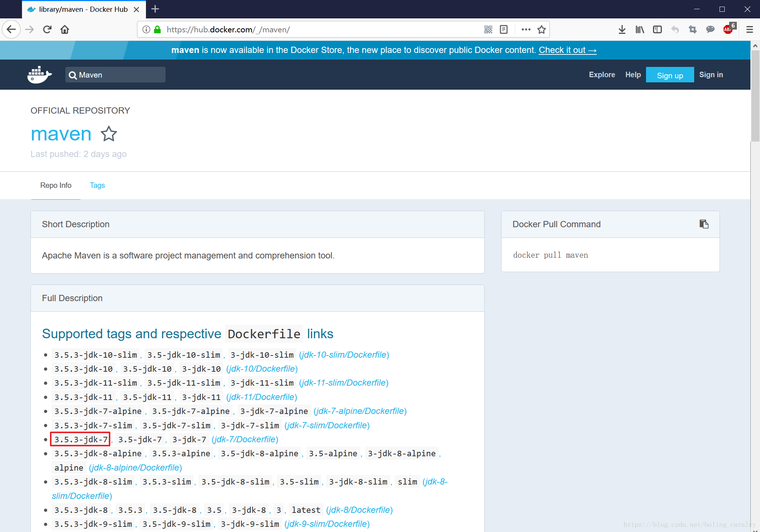
Task: Click the 3.5.3-jdk-10-slim tag text
Action: (x=96, y=355)
